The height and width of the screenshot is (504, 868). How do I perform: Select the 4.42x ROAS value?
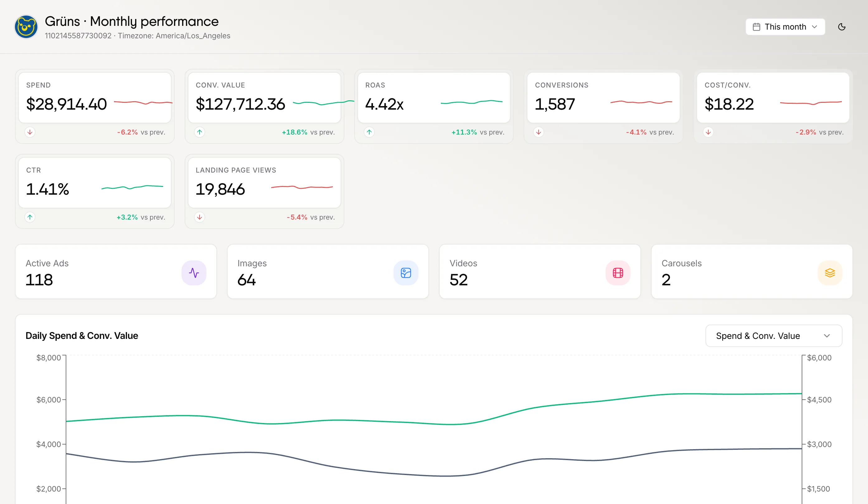tap(384, 104)
